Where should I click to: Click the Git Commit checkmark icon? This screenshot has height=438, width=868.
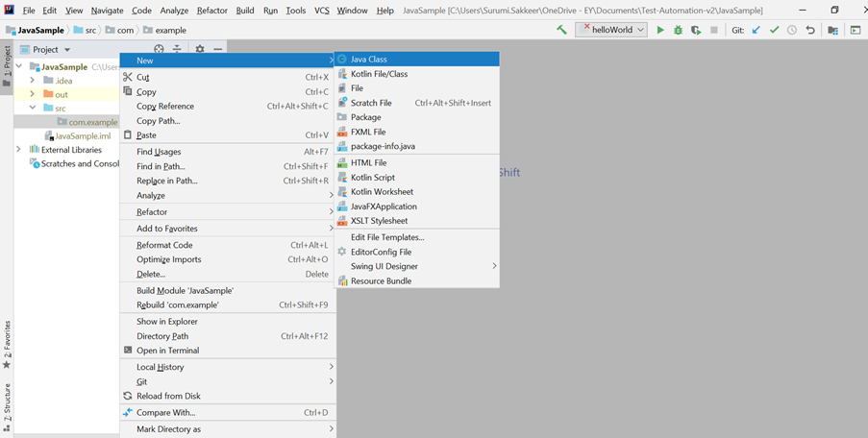(775, 30)
